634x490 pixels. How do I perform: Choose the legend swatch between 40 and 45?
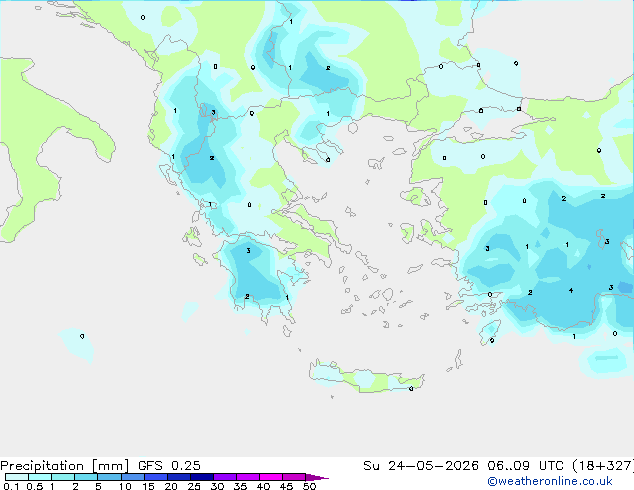tap(271, 477)
